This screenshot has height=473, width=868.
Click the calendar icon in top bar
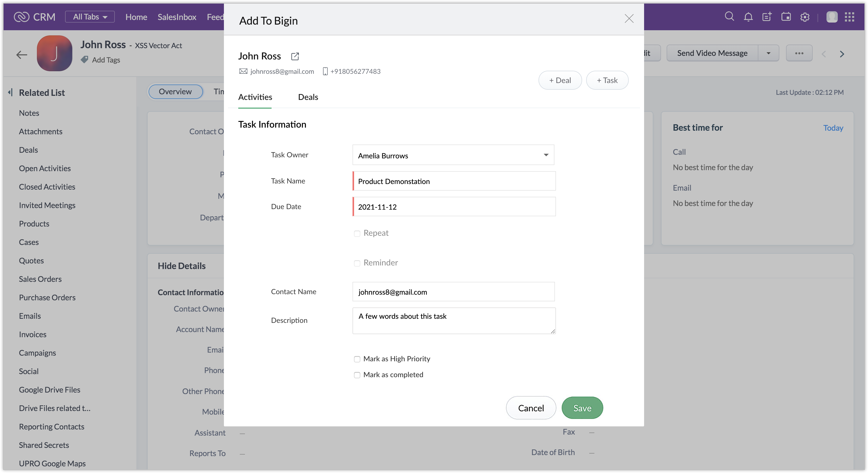(x=786, y=17)
